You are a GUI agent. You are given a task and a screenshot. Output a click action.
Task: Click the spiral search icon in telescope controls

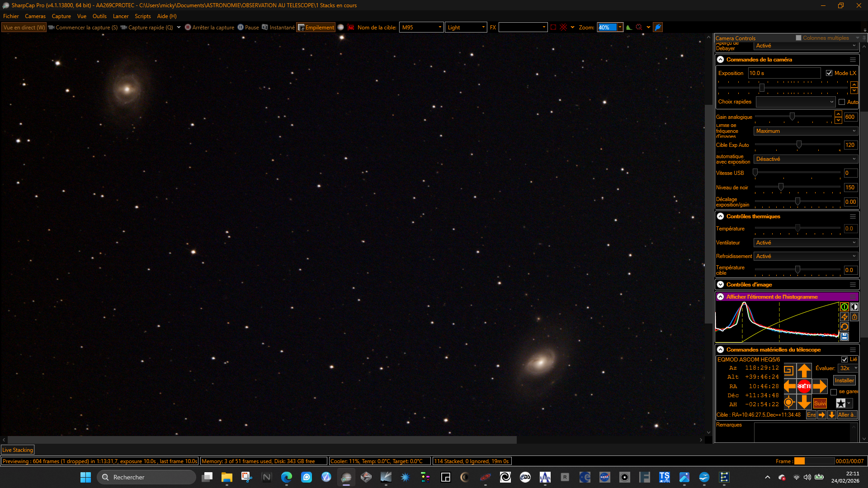(789, 371)
